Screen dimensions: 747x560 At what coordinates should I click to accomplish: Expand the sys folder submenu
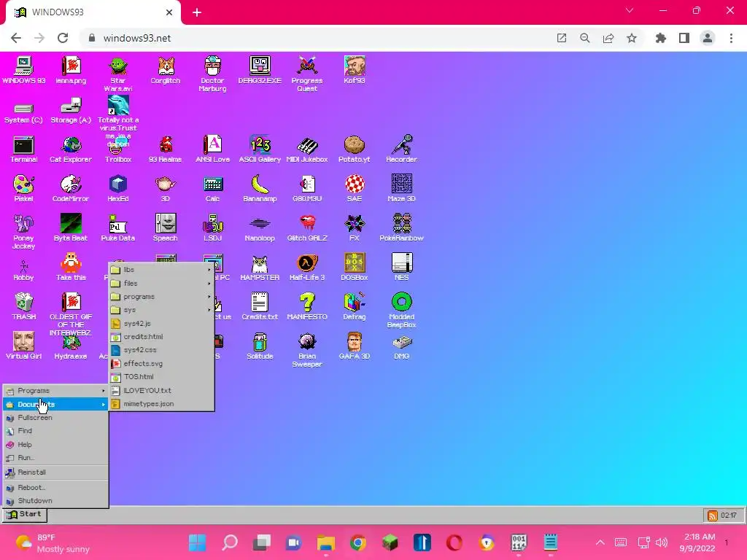pos(161,309)
